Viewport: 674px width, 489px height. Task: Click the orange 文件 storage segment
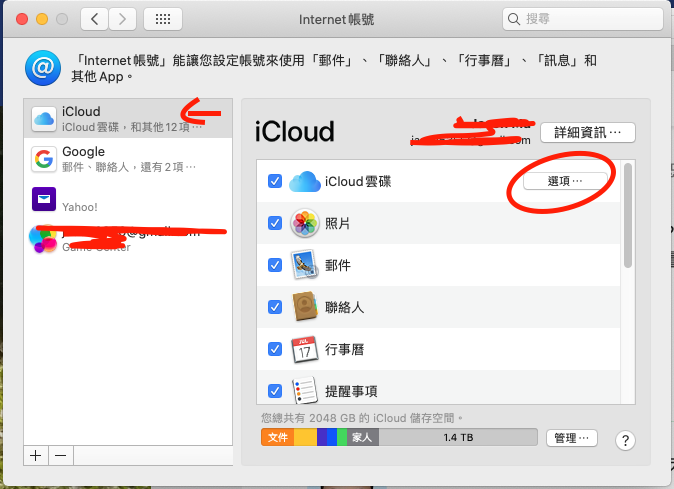pyautogui.click(x=278, y=437)
